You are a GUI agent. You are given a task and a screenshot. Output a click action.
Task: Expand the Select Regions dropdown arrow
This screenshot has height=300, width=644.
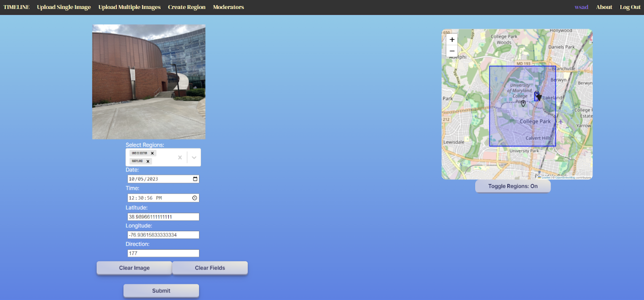(194, 158)
